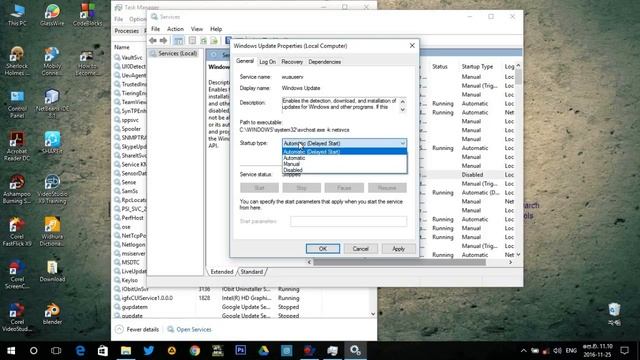The image size is (640, 360).
Task: Open Twitter app from taskbar
Action: (149, 351)
